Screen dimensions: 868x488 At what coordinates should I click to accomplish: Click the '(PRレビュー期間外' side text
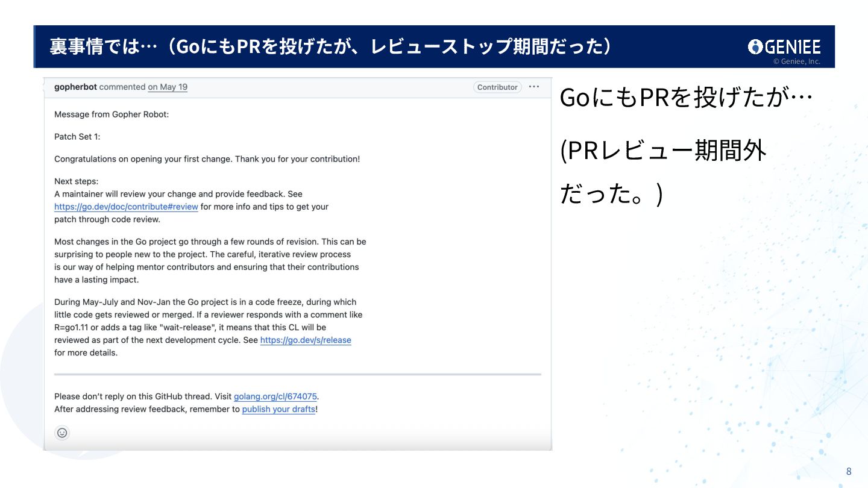coord(663,151)
